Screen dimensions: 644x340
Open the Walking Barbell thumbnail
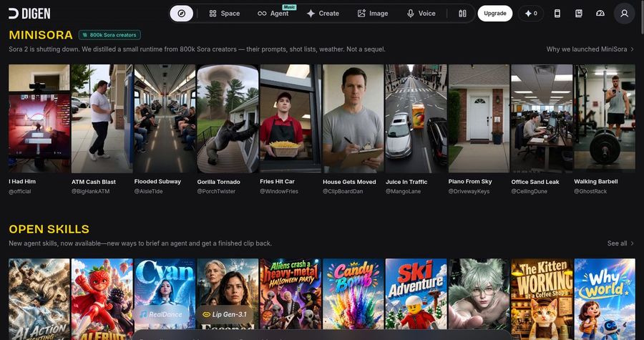605,119
